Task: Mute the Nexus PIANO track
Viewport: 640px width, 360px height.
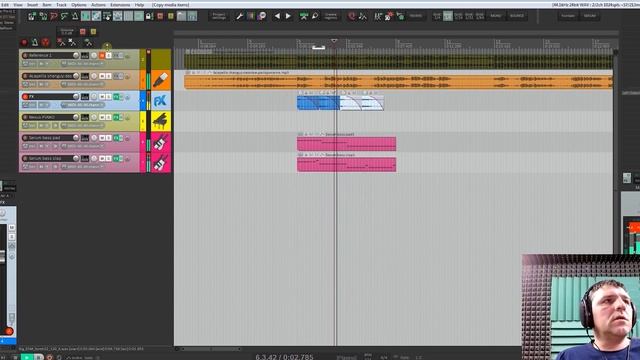Action: tap(102, 117)
